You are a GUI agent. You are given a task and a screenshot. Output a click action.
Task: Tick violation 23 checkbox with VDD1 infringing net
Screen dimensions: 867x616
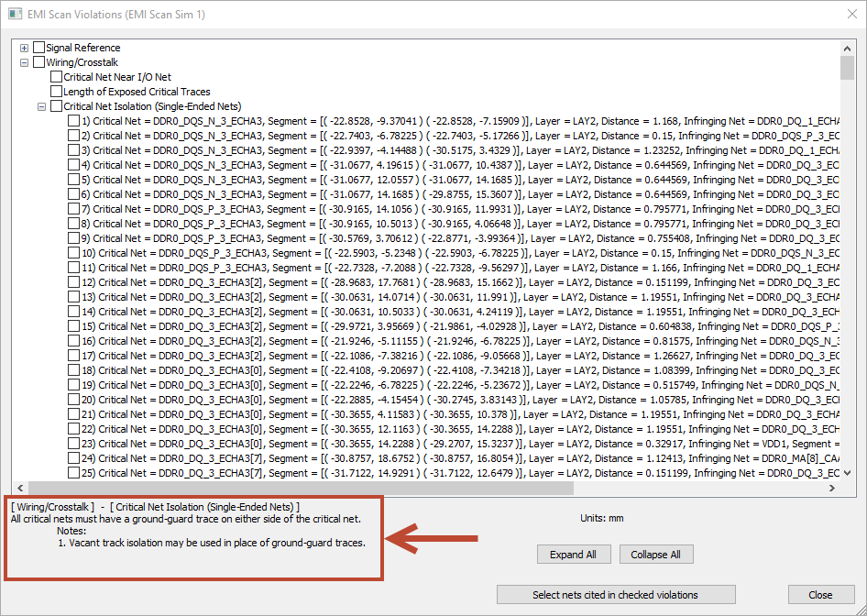pyautogui.click(x=73, y=444)
